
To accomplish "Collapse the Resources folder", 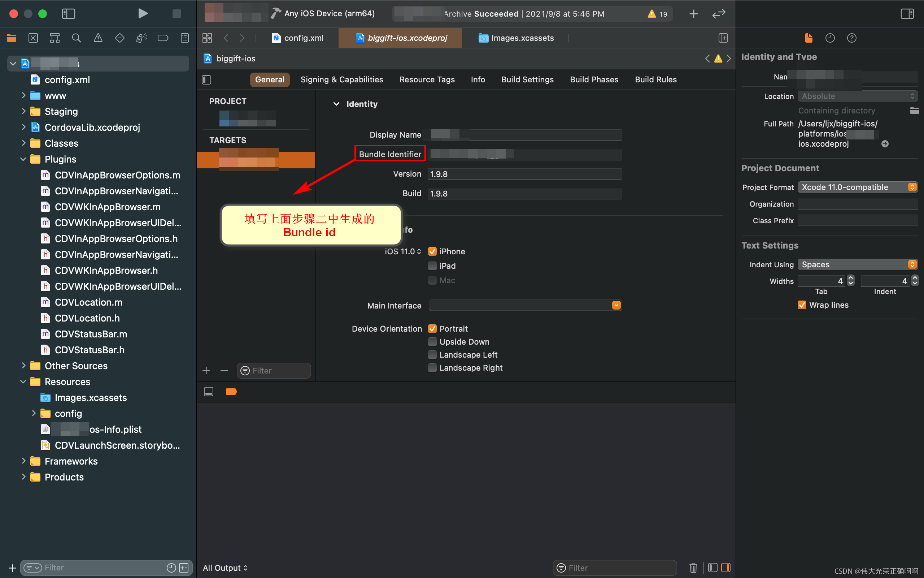I will click(x=23, y=381).
